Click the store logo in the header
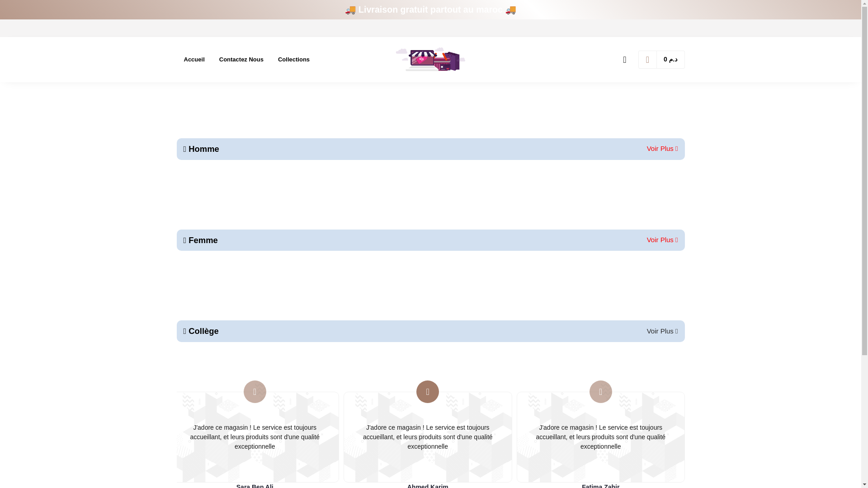This screenshot has height=488, width=868. (430, 60)
